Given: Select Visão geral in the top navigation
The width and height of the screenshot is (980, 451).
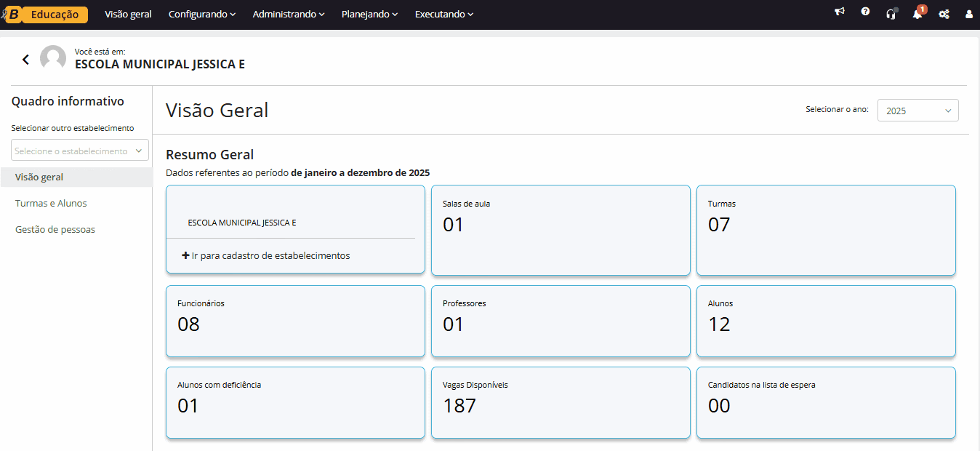Looking at the screenshot, I should pos(128,14).
